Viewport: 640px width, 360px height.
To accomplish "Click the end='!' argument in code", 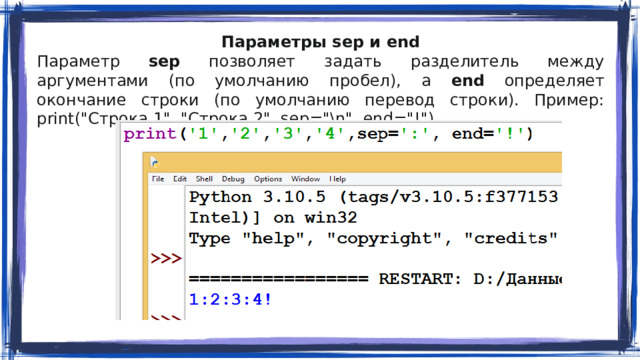I will pyautogui.click(x=487, y=134).
